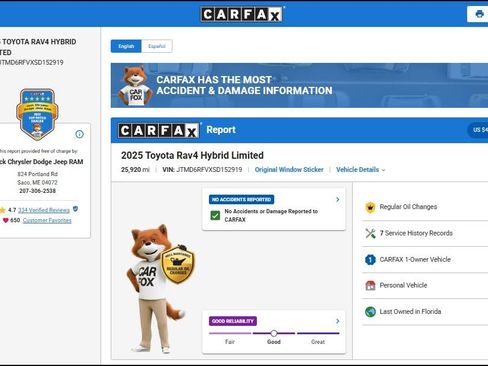This screenshot has width=488, height=366.
Task: Open the 334 Verified Reviews link
Action: (x=44, y=210)
